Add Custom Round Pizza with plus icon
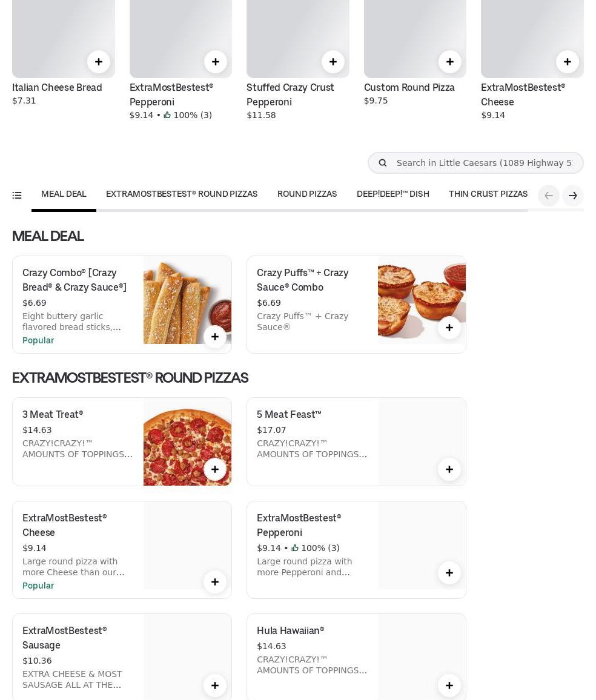Viewport: 596px width, 700px height. (x=450, y=62)
